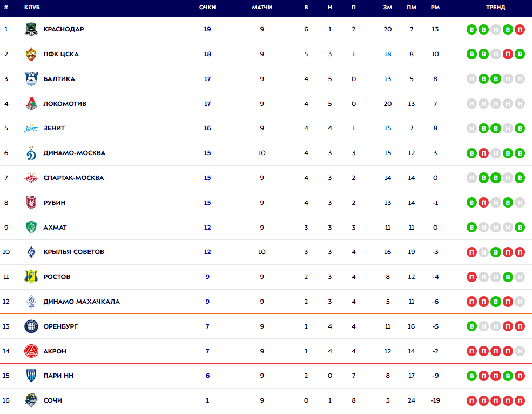Click the Сочи club logo
The image size is (532, 414).
[31, 400]
